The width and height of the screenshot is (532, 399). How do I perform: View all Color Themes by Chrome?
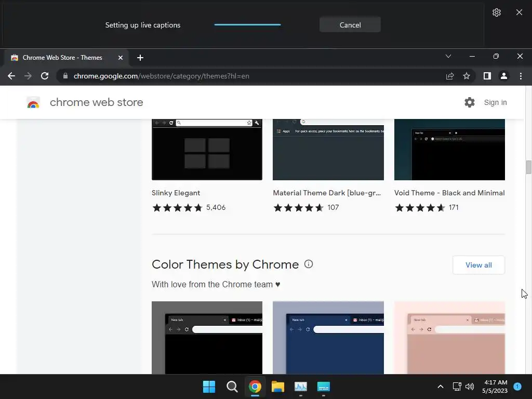pos(478,265)
